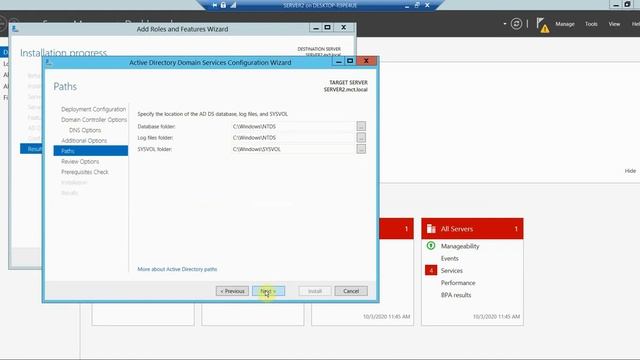Refresh Server Manager dashboard
Image resolution: width=640 pixels, height=360 pixels.
pyautogui.click(x=516, y=24)
